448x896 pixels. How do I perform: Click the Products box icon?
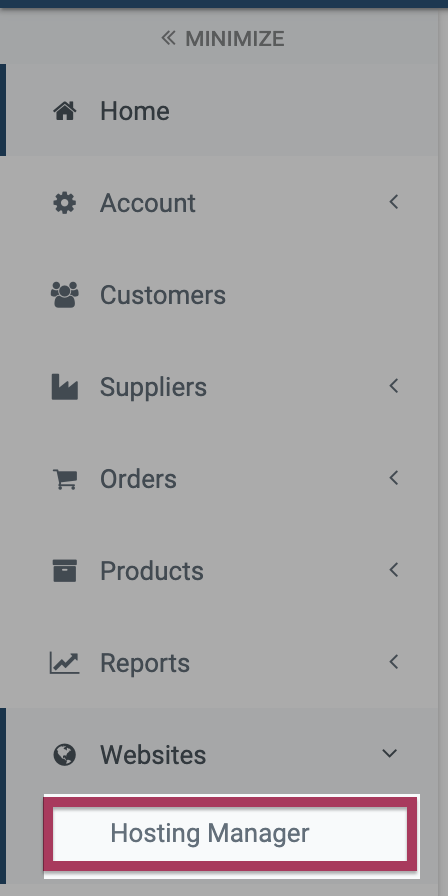65,571
